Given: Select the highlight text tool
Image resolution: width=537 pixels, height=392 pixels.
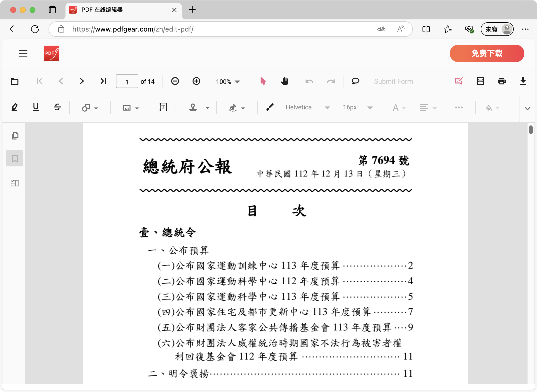Looking at the screenshot, I should click(x=15, y=107).
